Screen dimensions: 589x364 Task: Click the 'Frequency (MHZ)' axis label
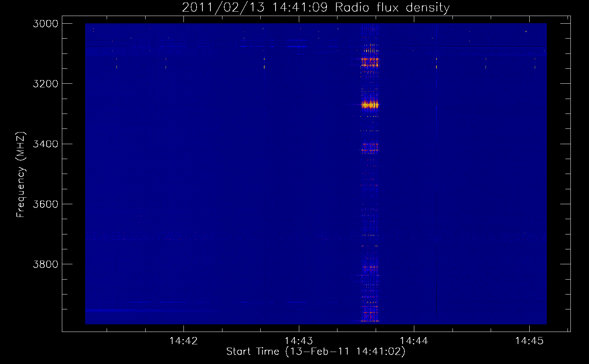[x=21, y=175]
